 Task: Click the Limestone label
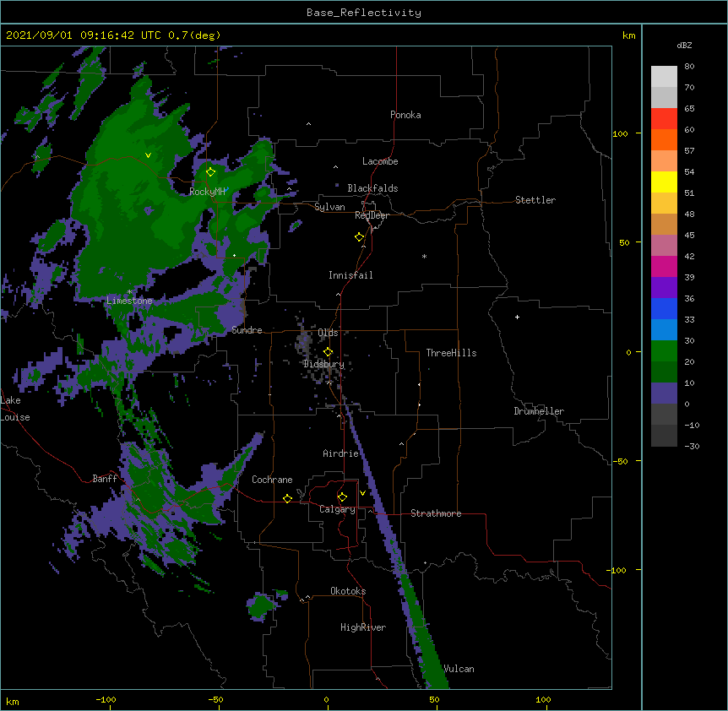(x=129, y=301)
